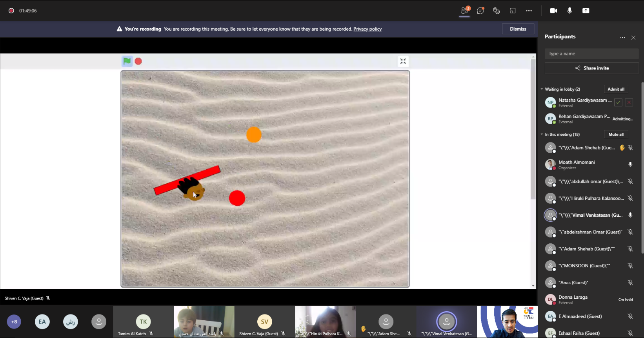Click Moath Almomani microphone icon
The image size is (644, 338).
pyautogui.click(x=630, y=164)
